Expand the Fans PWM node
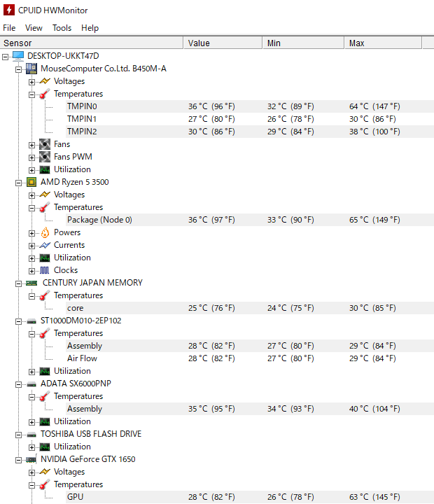The width and height of the screenshot is (434, 504). [31, 157]
